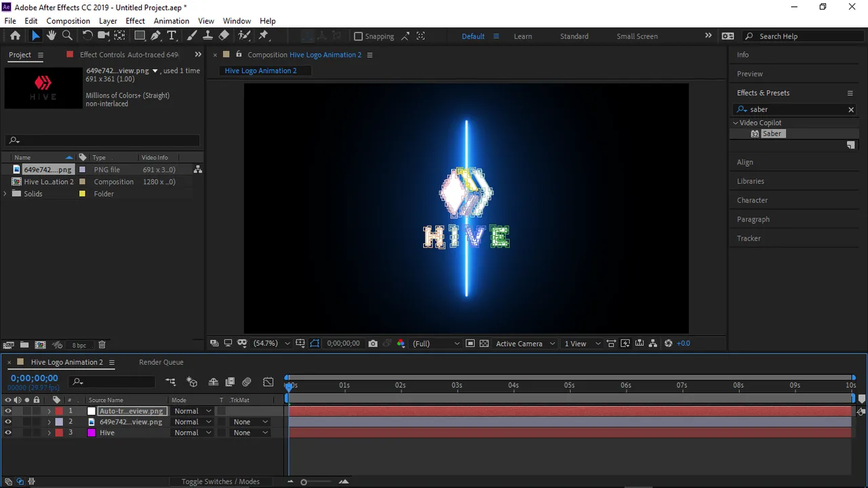Select the Eraser tool

224,36
